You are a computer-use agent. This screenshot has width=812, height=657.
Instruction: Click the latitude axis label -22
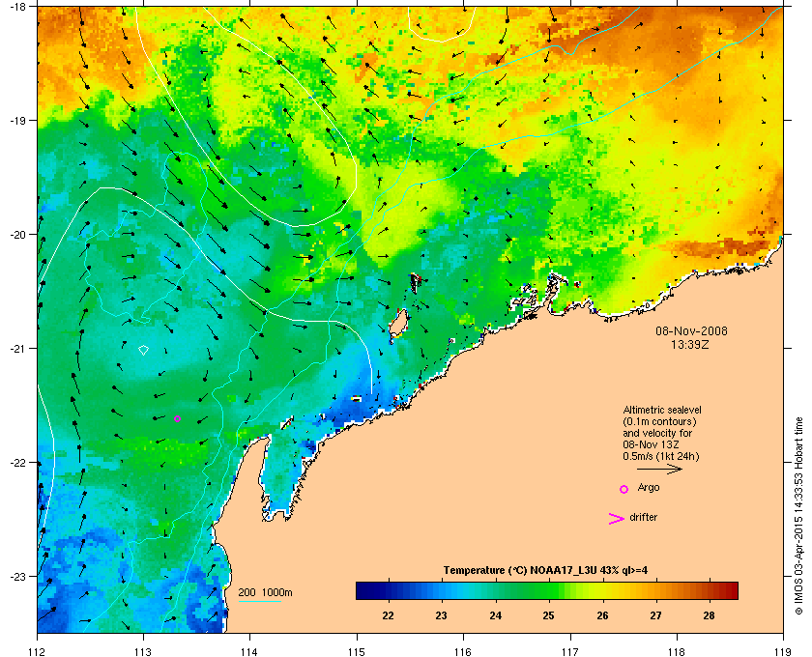click(x=16, y=463)
